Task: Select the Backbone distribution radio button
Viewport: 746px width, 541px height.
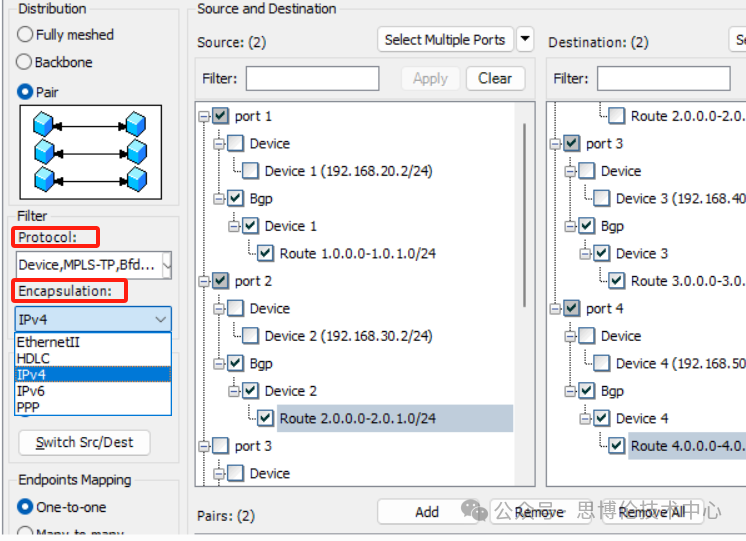Action: 26,62
